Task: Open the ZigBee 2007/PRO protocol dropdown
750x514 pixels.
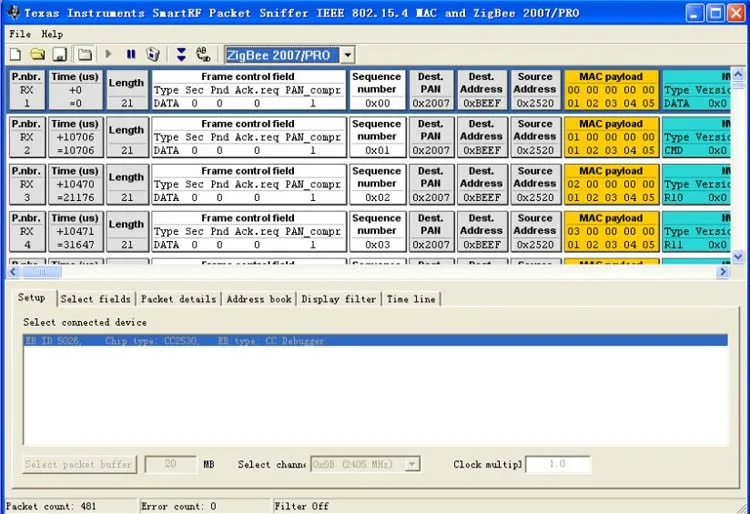Action: click(346, 55)
